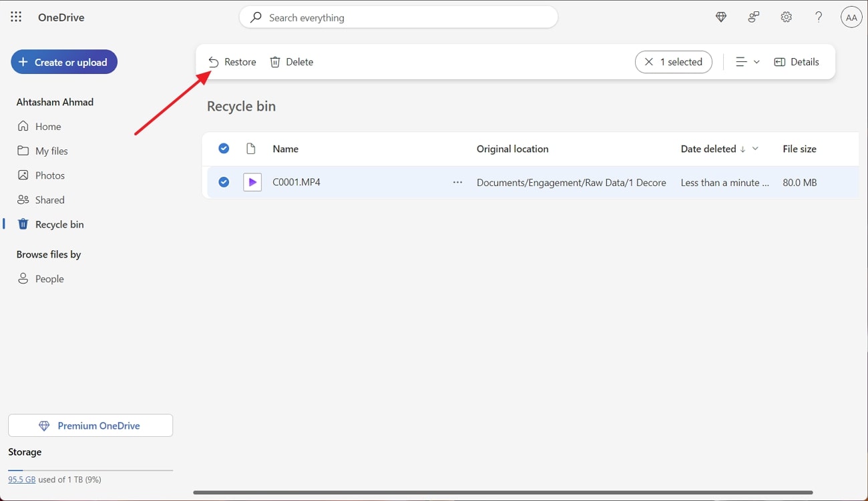Image resolution: width=868 pixels, height=501 pixels.
Task: Open the Date deleted sort dropdown
Action: [755, 149]
